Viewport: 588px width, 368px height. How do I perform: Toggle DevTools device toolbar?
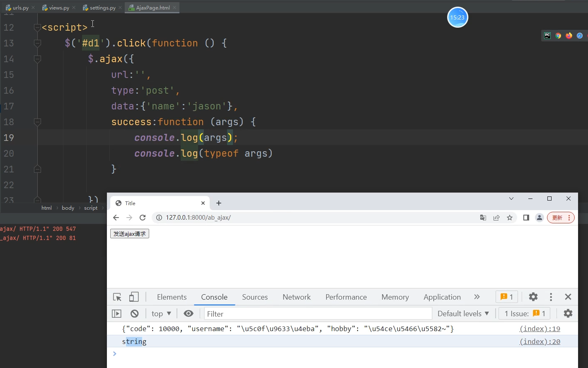[x=134, y=297]
